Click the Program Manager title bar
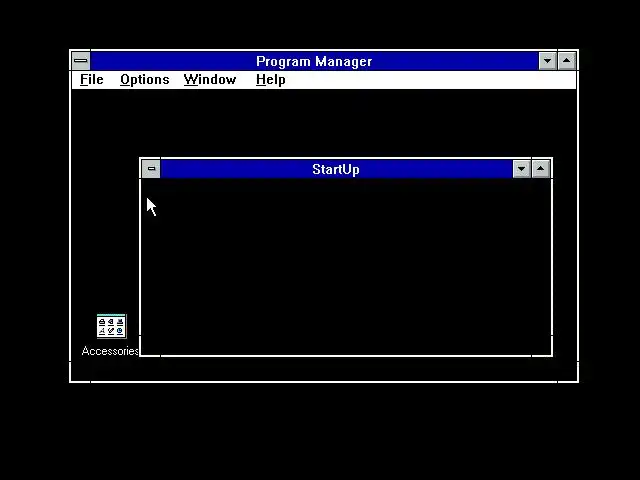 tap(314, 61)
